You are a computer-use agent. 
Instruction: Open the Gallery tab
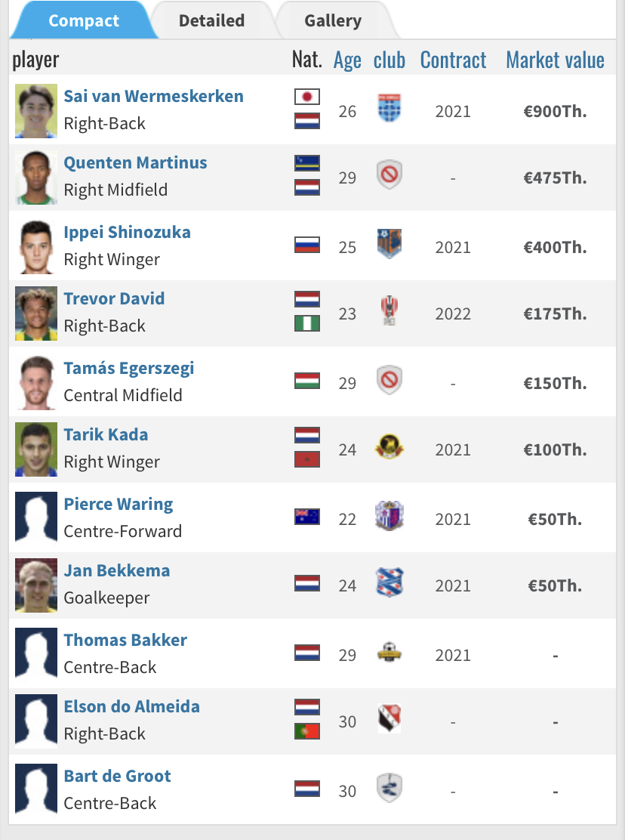point(333,20)
